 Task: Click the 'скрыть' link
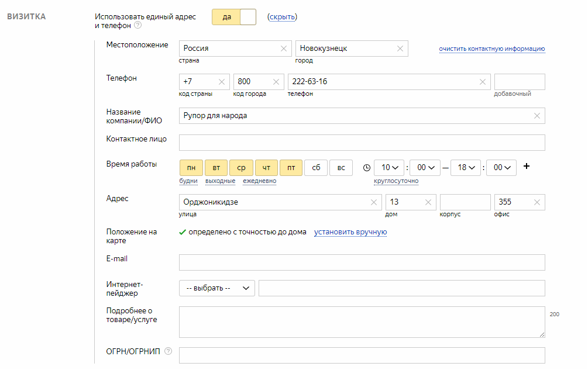[283, 17]
